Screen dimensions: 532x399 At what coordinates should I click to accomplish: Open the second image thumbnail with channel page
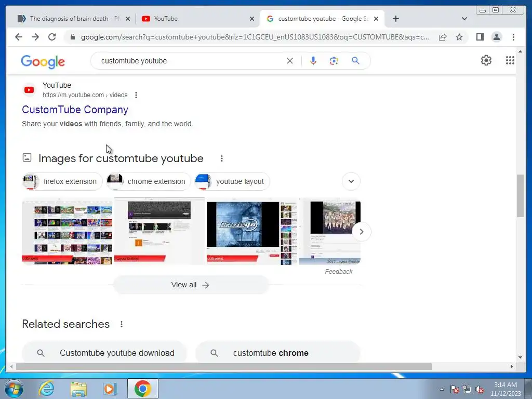(159, 231)
